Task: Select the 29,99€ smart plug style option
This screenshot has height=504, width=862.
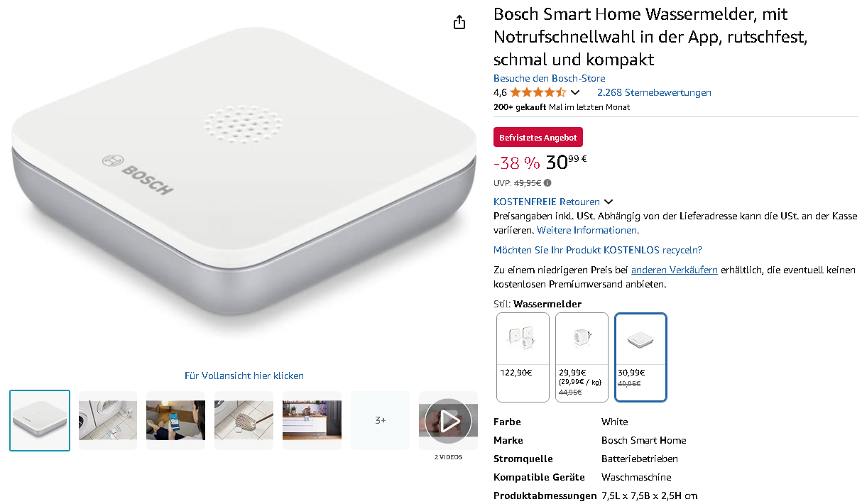Action: pyautogui.click(x=582, y=357)
